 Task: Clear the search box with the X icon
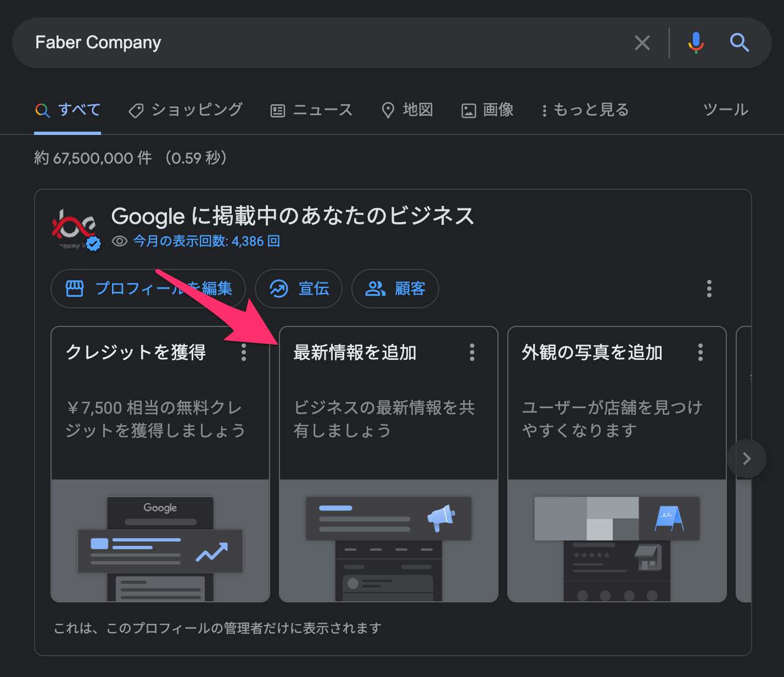(642, 43)
